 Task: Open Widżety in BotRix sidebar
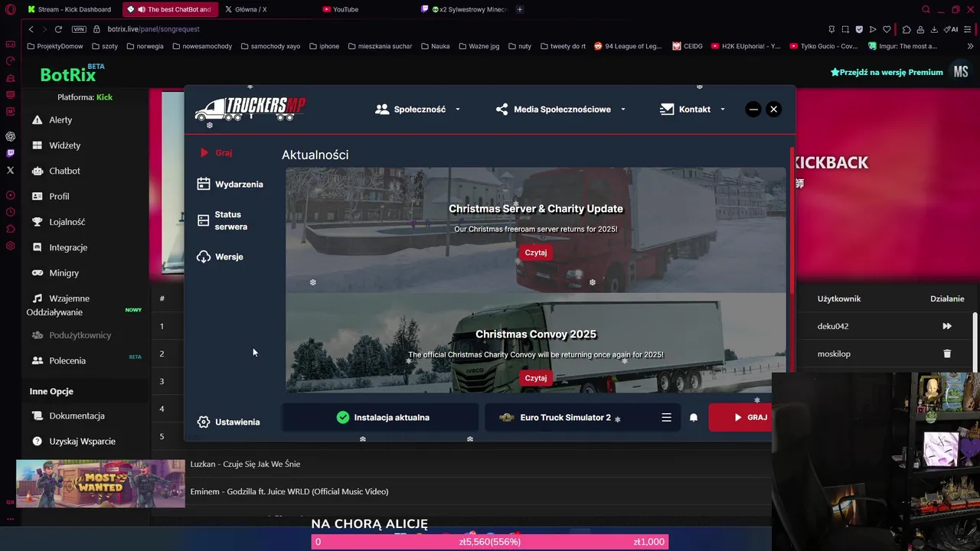(x=56, y=145)
